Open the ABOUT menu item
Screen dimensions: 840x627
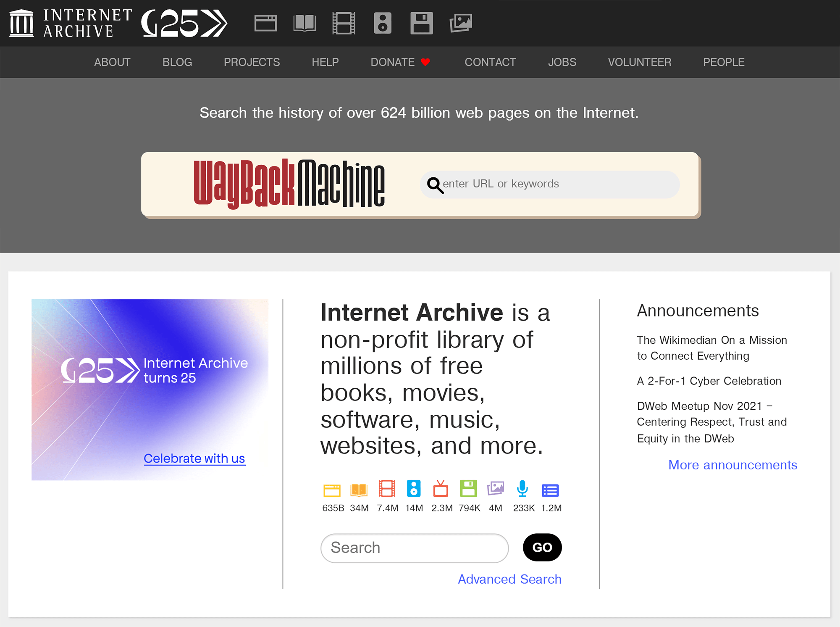click(112, 62)
